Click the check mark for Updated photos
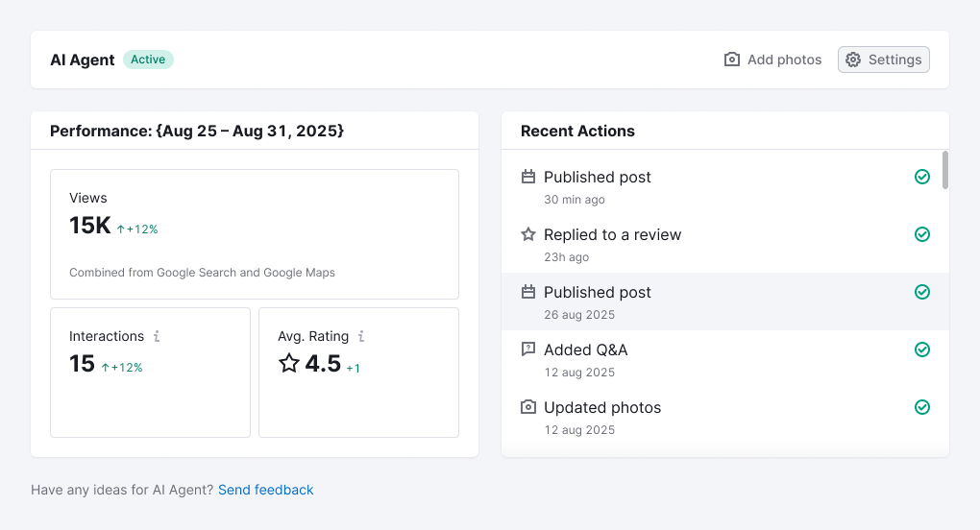The image size is (980, 530). [922, 407]
